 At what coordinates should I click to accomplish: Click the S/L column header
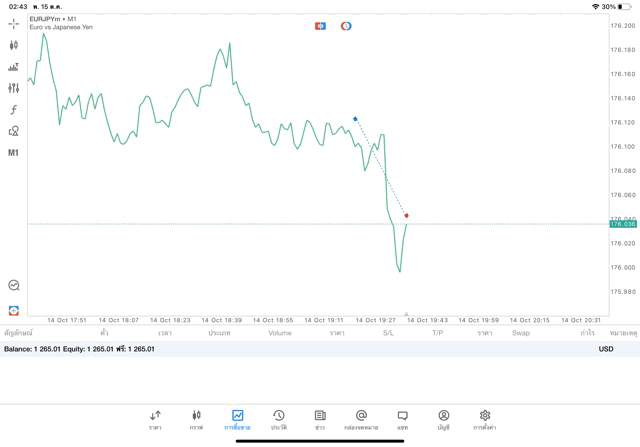[388, 333]
